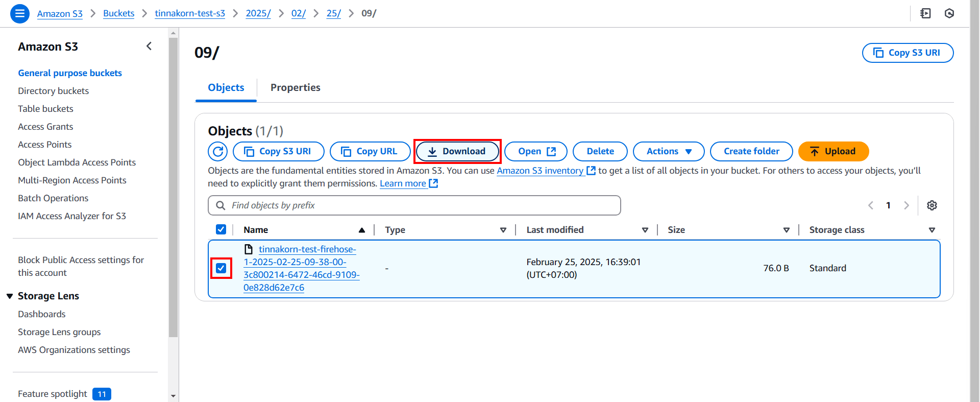
Task: Click the Open button
Action: tap(536, 151)
